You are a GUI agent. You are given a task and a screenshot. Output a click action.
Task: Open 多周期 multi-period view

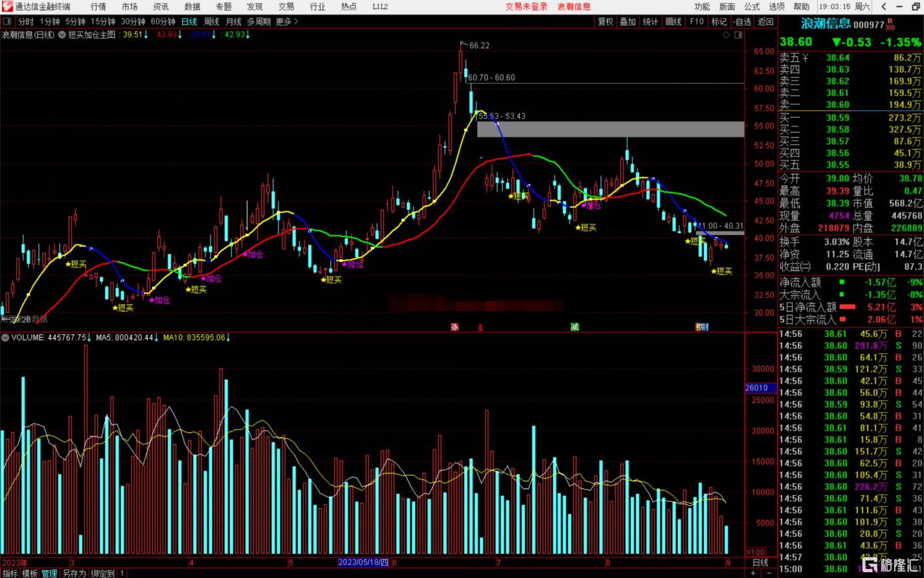pos(258,21)
